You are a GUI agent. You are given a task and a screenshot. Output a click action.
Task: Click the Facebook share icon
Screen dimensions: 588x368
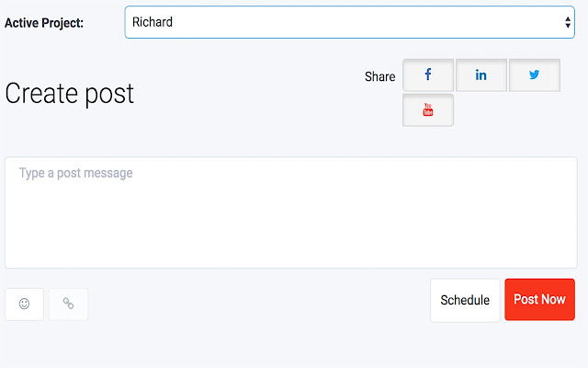(x=428, y=75)
